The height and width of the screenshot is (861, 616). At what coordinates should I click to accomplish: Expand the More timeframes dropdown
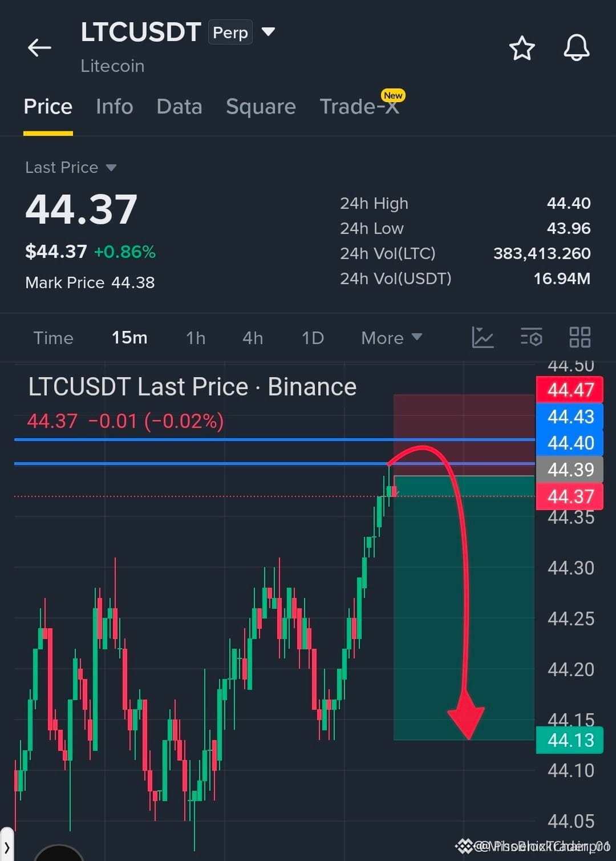[x=392, y=338]
